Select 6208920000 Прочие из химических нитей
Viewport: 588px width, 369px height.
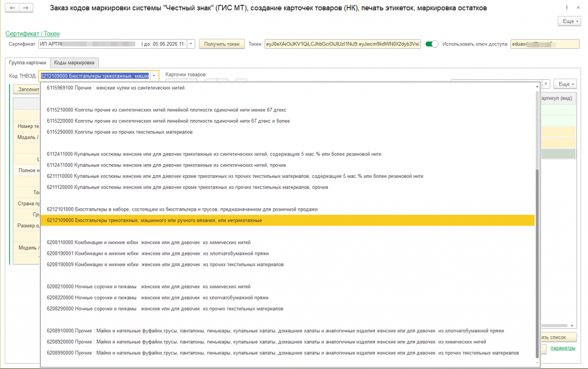pyautogui.click(x=287, y=342)
